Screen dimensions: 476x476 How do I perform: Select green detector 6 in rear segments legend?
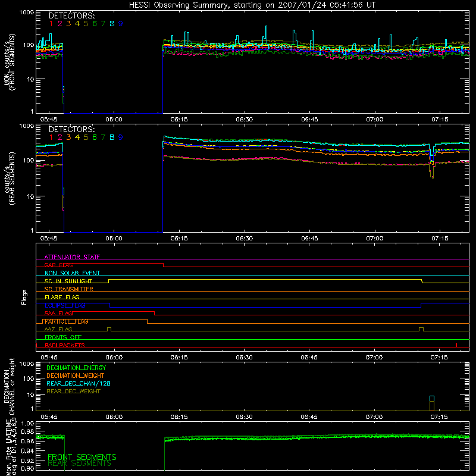(95, 137)
